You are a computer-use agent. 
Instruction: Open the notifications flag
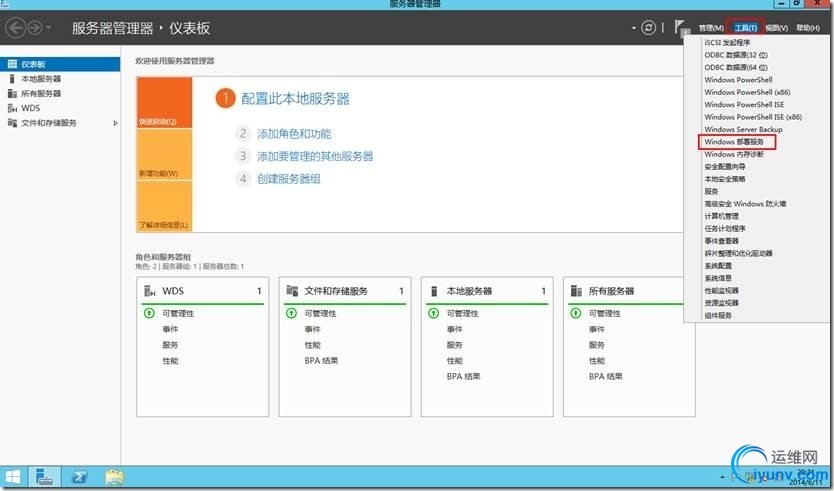tap(681, 27)
